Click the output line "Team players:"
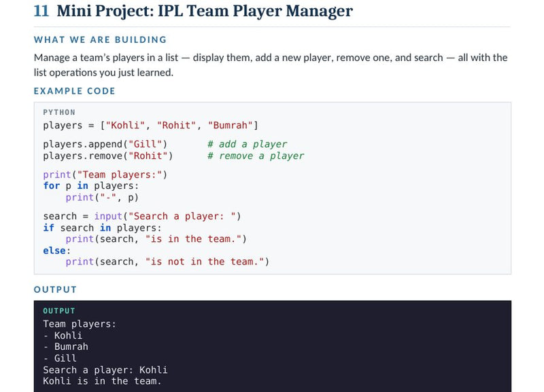This screenshot has height=392, width=544. click(x=80, y=323)
